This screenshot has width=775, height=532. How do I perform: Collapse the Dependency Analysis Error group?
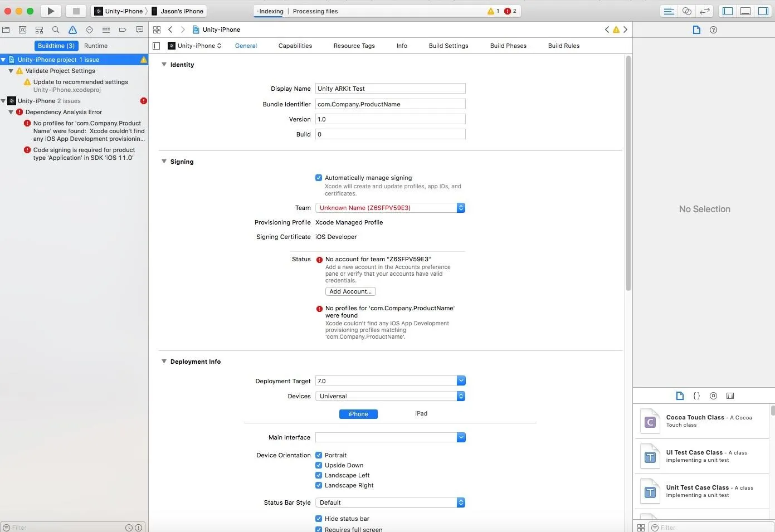[x=11, y=112]
